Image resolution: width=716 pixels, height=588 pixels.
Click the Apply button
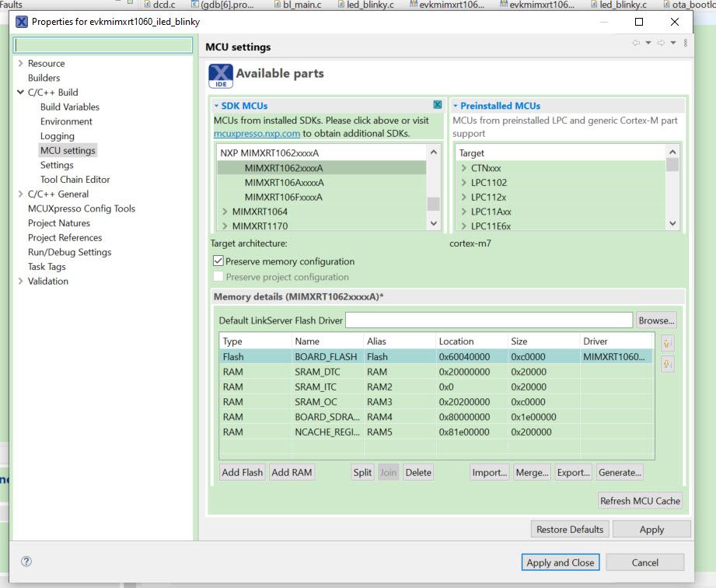(651, 529)
